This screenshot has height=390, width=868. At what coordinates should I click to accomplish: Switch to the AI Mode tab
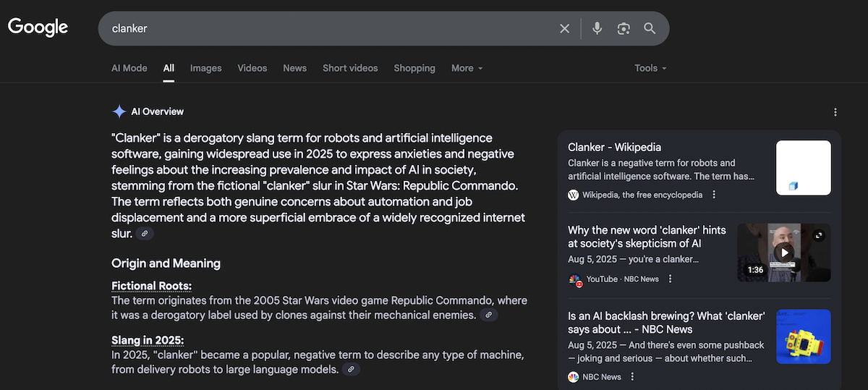(129, 68)
